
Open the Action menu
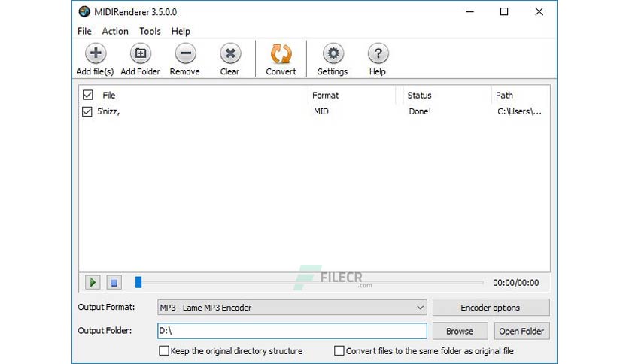pos(115,32)
